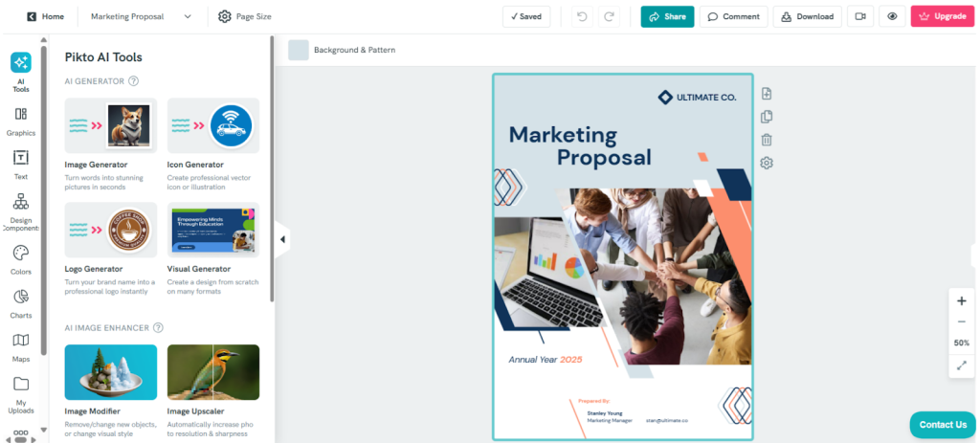Open the AI Tools sidebar tab
The width and height of the screenshot is (980, 443).
coord(21,72)
